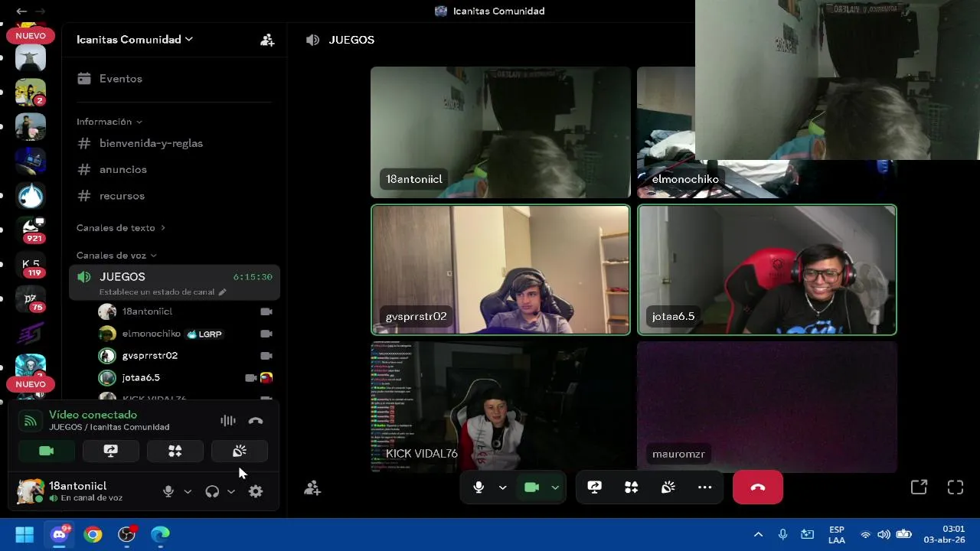This screenshot has width=980, height=551.
Task: Toggle camera in the voice connected panel
Action: pos(47,452)
